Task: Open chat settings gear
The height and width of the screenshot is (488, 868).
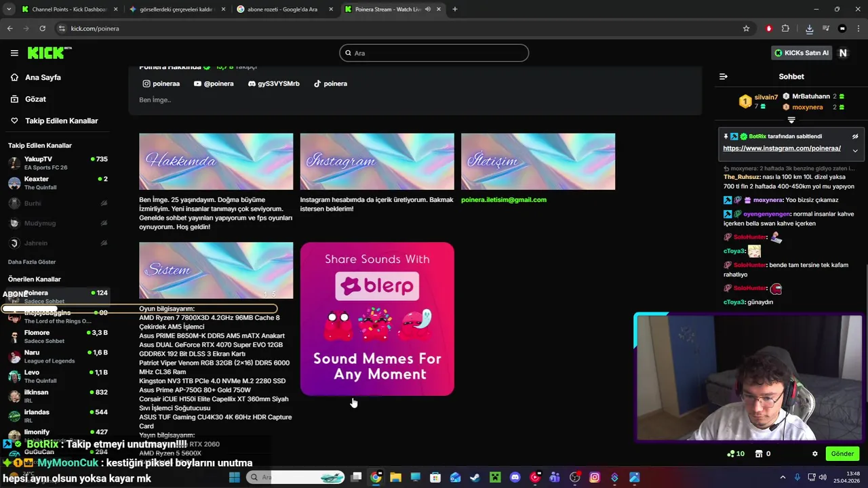Action: (815, 454)
